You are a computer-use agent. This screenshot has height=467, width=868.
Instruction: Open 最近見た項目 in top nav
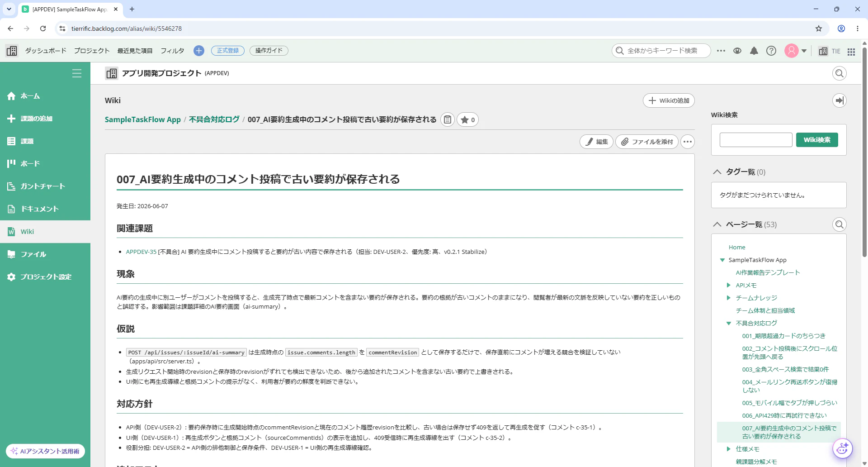(135, 51)
